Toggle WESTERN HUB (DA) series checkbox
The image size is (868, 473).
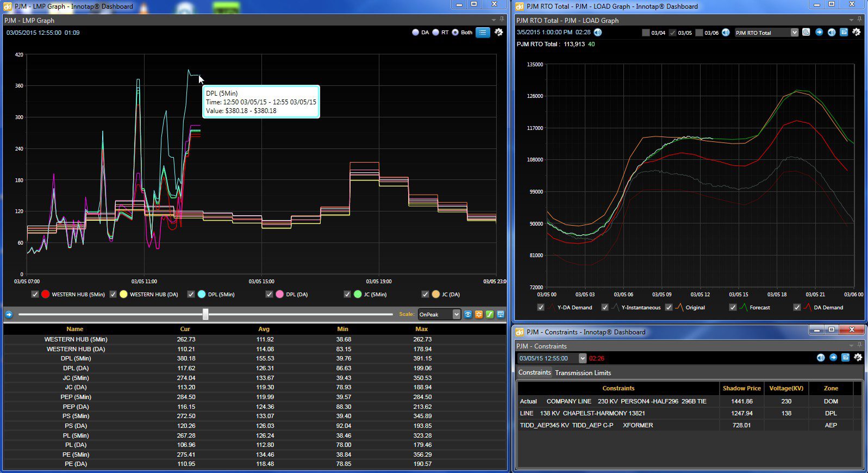[x=113, y=294]
